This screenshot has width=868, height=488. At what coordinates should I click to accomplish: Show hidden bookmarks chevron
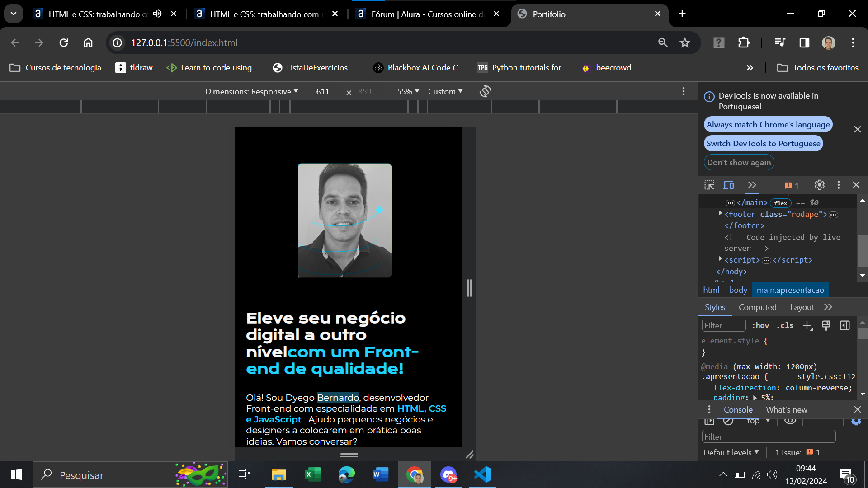(x=750, y=68)
